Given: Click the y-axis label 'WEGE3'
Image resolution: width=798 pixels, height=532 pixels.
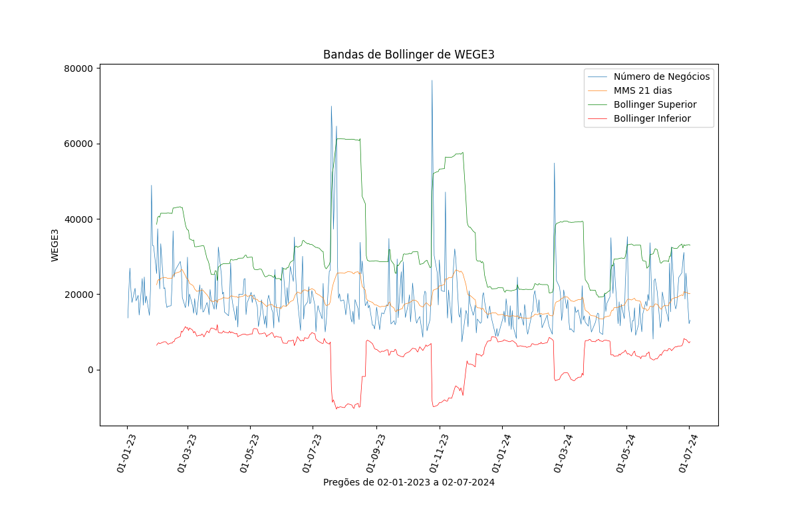Looking at the screenshot, I should pyautogui.click(x=55, y=245).
